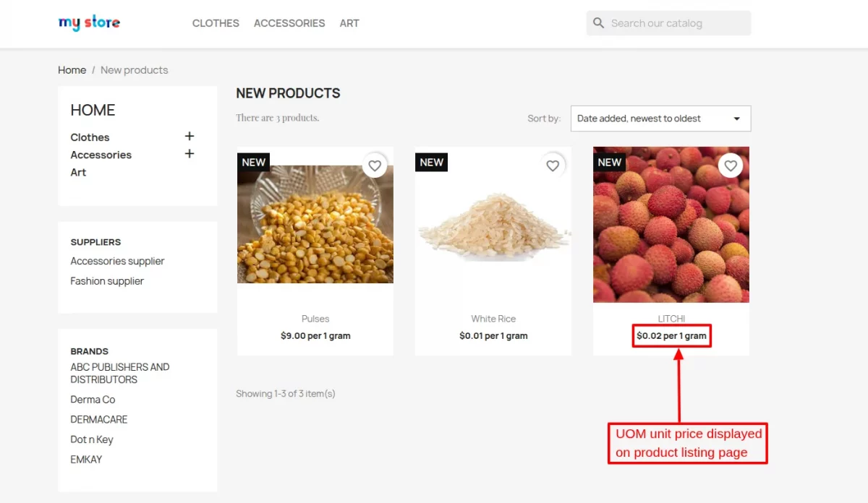The height and width of the screenshot is (503, 868).
Task: Open the Pulses product image
Action: (315, 224)
